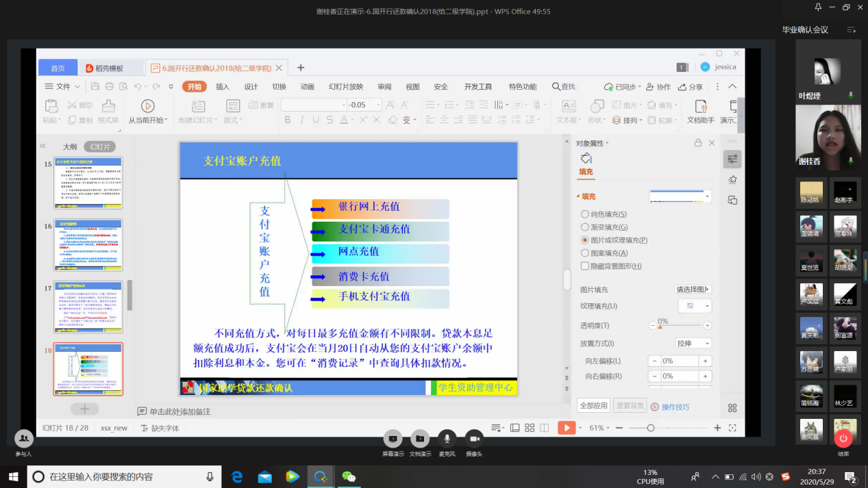Image resolution: width=868 pixels, height=488 pixels.
Task: Click the 操作技巧 tips link
Action: pos(675,407)
